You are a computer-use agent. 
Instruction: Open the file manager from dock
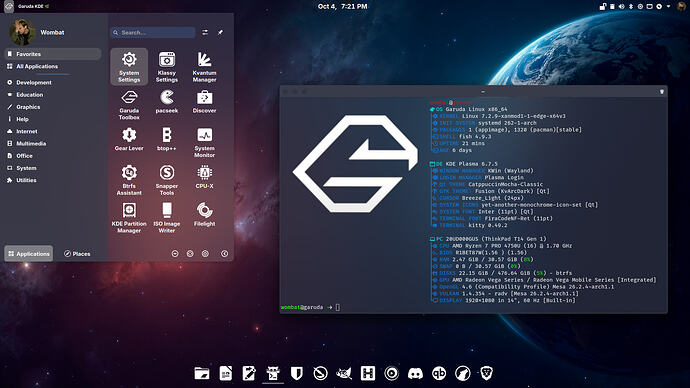tap(202, 373)
